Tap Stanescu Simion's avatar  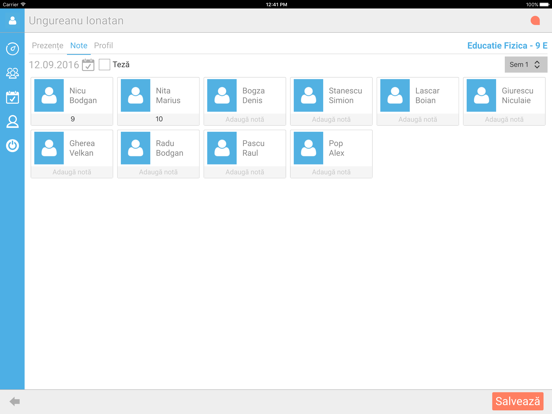(x=308, y=95)
